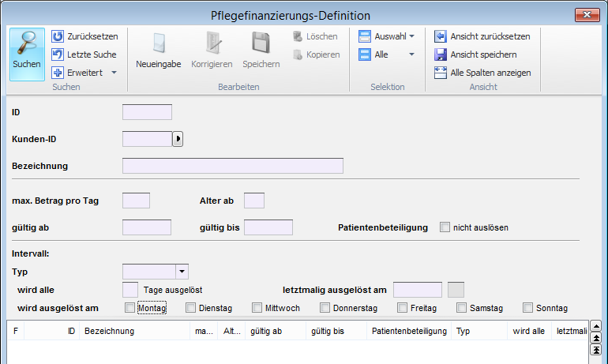
Task: Open the Typ combo box dropdown
Action: pyautogui.click(x=182, y=272)
